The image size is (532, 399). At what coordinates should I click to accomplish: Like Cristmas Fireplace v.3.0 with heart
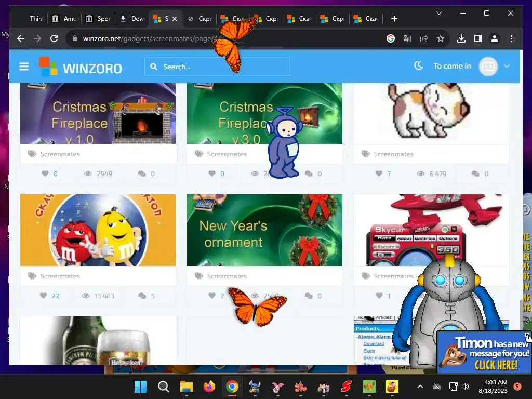[212, 174]
